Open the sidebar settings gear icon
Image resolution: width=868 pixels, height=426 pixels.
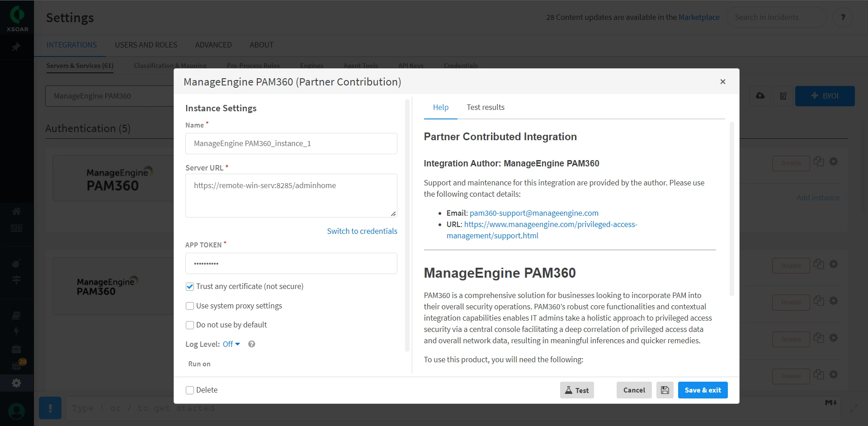(x=17, y=383)
